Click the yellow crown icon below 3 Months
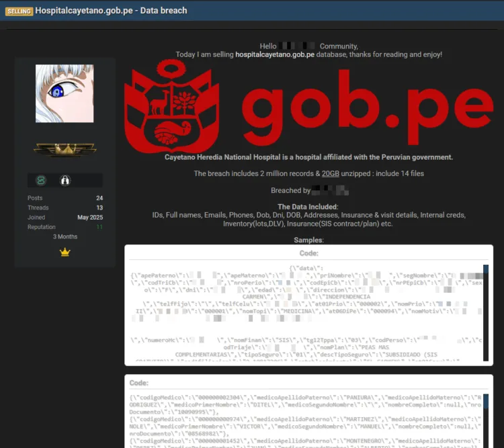This screenshot has width=504, height=448. tap(65, 253)
